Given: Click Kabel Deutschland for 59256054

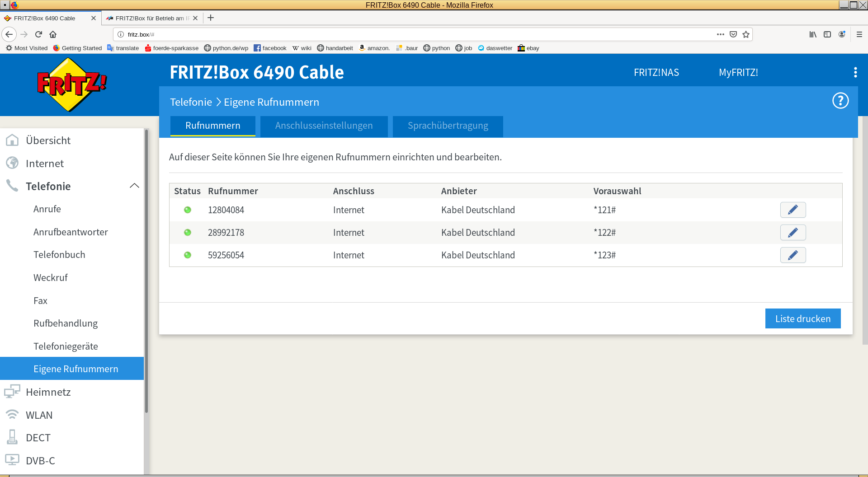Looking at the screenshot, I should 478,255.
